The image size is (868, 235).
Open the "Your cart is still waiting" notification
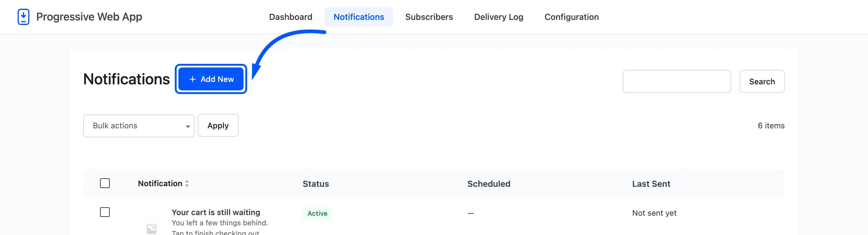point(216,212)
